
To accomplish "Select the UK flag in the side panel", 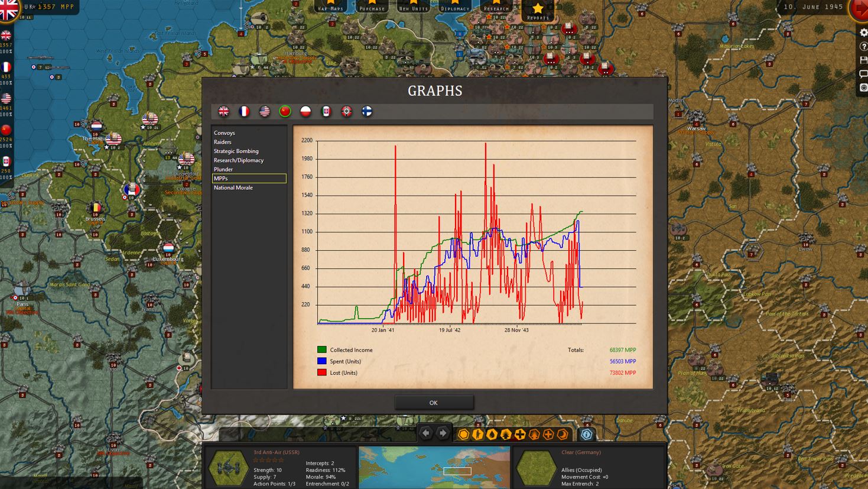I will pyautogui.click(x=6, y=35).
